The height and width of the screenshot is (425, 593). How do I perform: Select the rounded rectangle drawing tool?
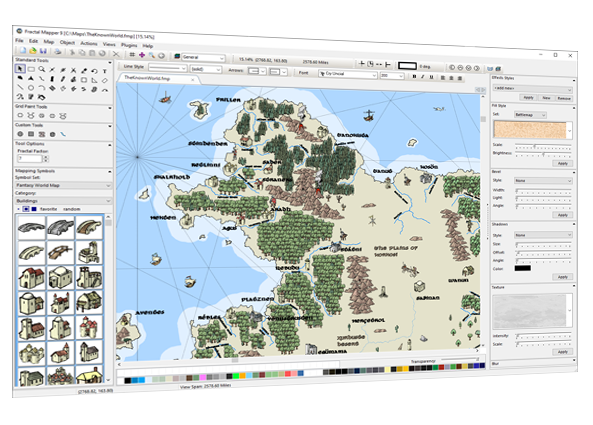(84, 80)
